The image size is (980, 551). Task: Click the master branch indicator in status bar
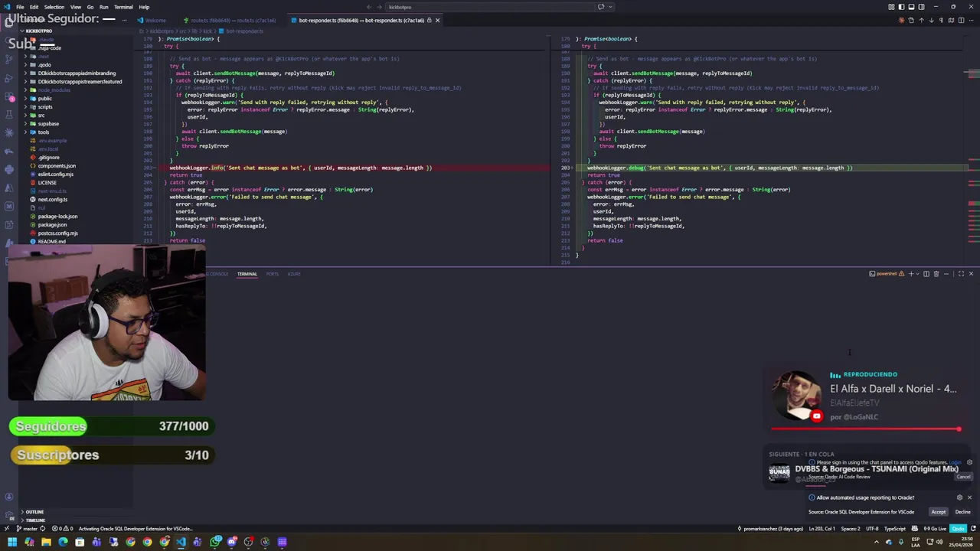27,529
